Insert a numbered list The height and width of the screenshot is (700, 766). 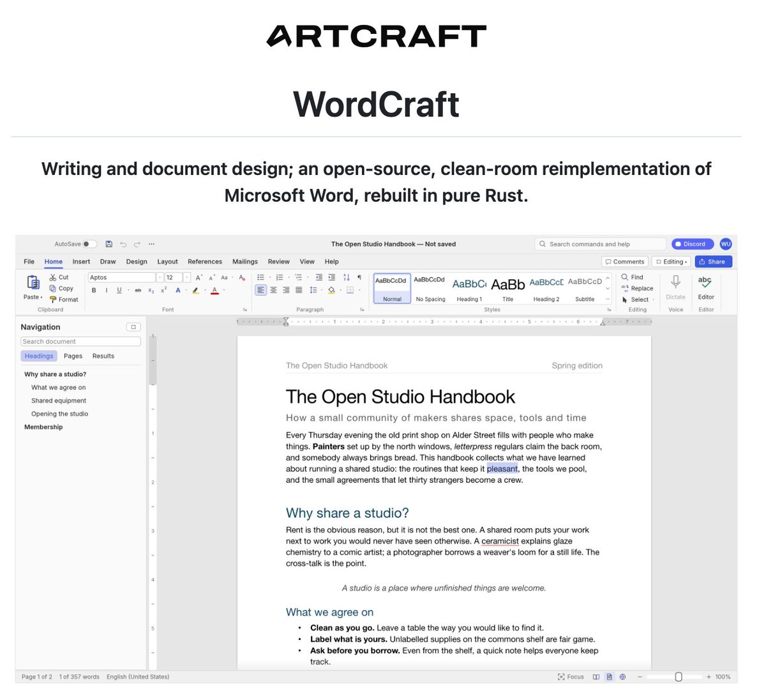280,277
